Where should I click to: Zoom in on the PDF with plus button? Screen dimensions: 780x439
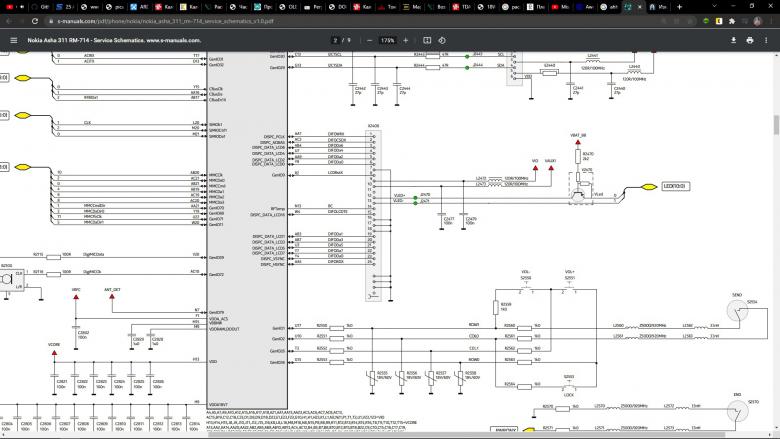[405, 40]
